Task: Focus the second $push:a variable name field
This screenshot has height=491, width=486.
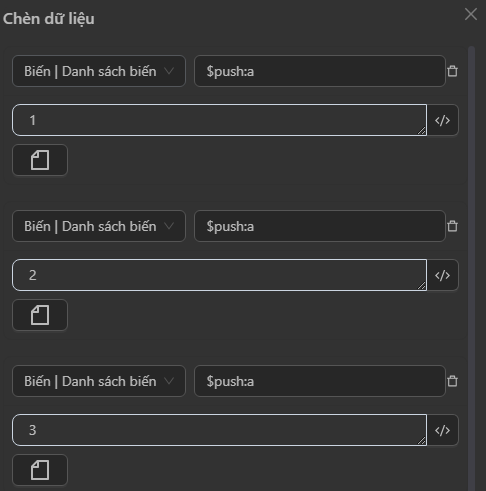Action: coord(320,226)
